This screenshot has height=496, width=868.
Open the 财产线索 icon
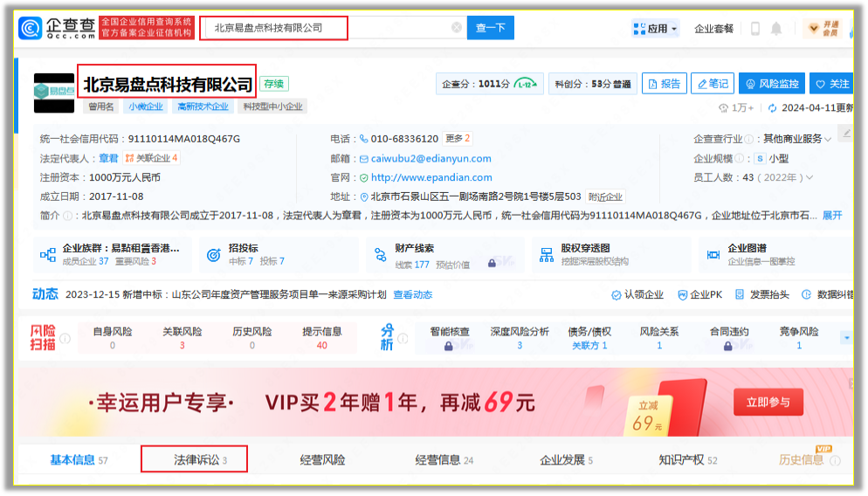(381, 255)
